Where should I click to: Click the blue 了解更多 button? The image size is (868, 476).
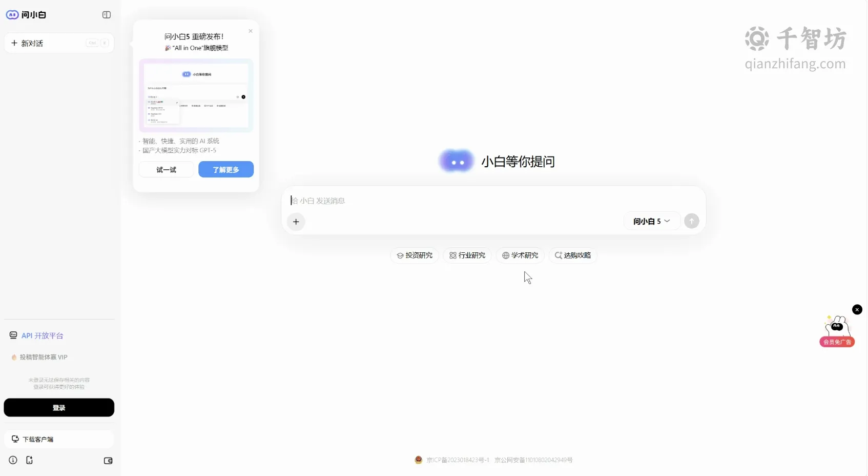coord(226,170)
